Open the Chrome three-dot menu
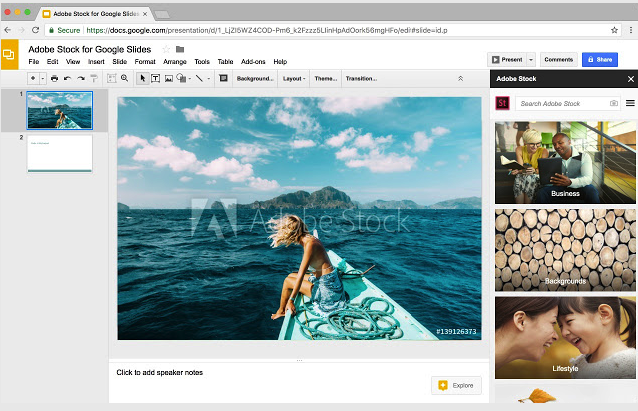 (631, 30)
